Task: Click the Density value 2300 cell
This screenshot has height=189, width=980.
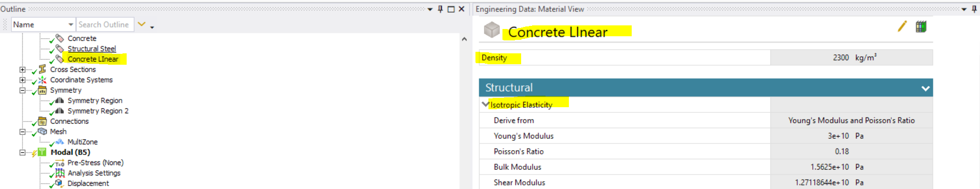Action: click(x=851, y=57)
